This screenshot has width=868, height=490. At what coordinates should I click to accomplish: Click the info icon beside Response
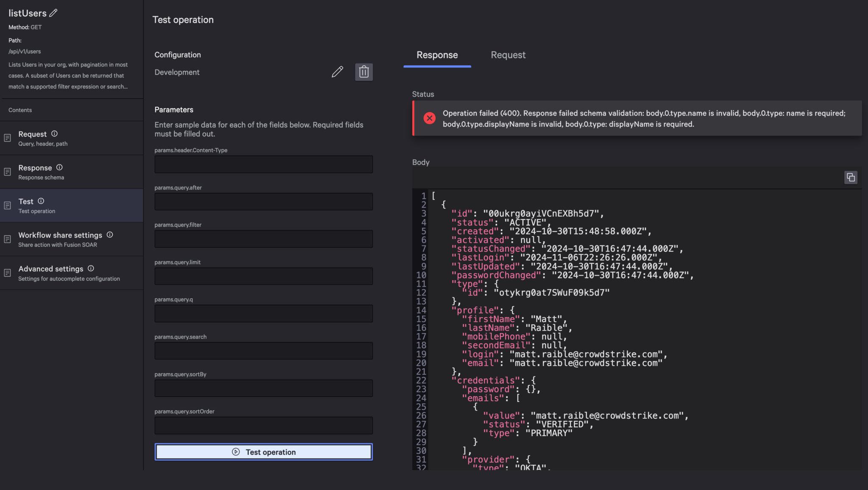point(59,167)
